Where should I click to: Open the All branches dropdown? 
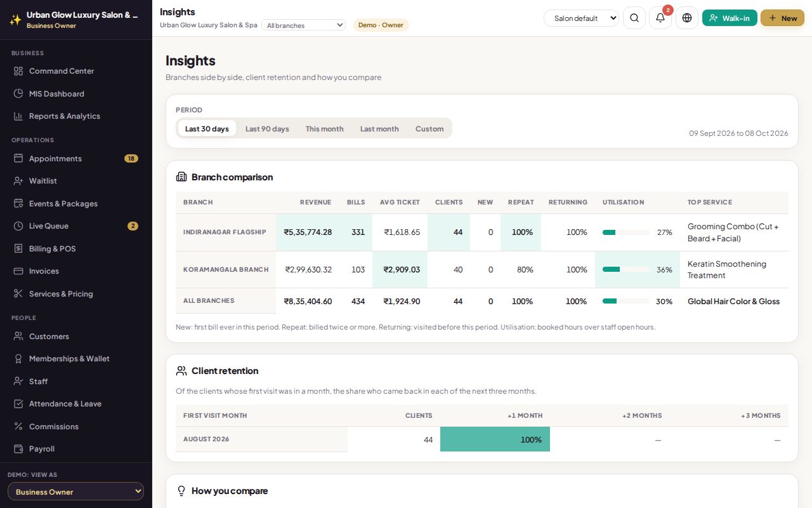point(303,25)
